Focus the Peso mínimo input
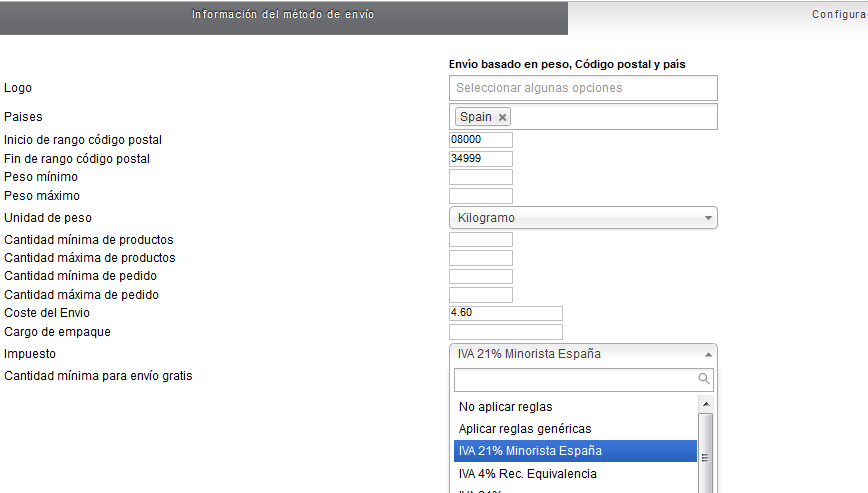This screenshot has width=868, height=493. [x=480, y=177]
